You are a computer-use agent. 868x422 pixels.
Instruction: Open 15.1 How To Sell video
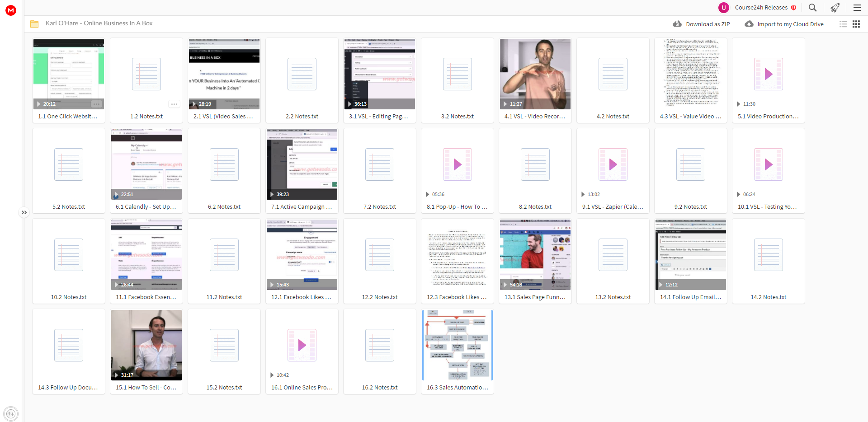click(146, 345)
